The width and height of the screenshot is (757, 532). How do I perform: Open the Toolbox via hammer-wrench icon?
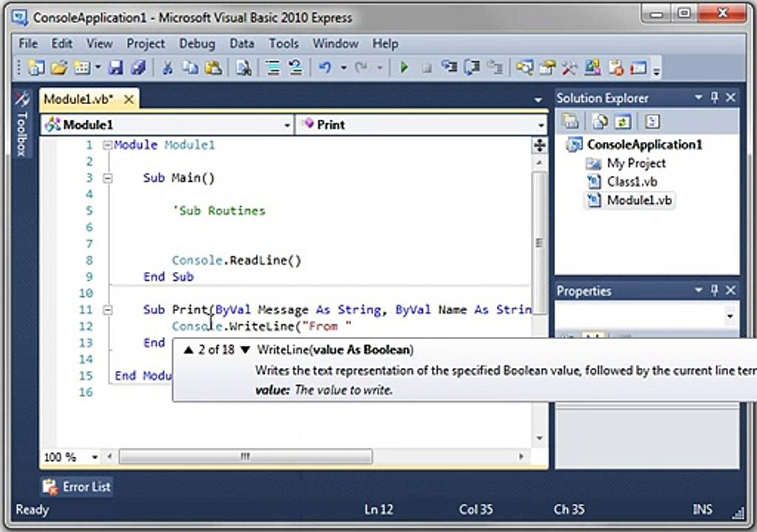point(569,67)
